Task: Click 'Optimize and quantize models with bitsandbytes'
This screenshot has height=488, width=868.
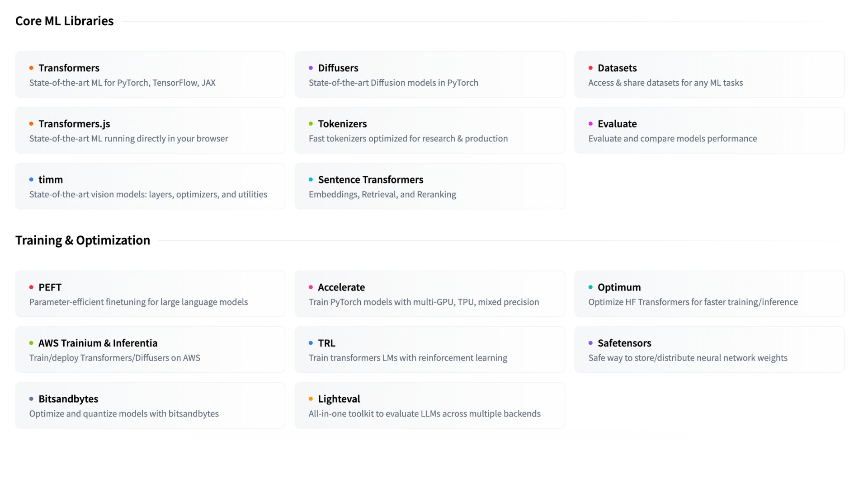Action: point(124,413)
